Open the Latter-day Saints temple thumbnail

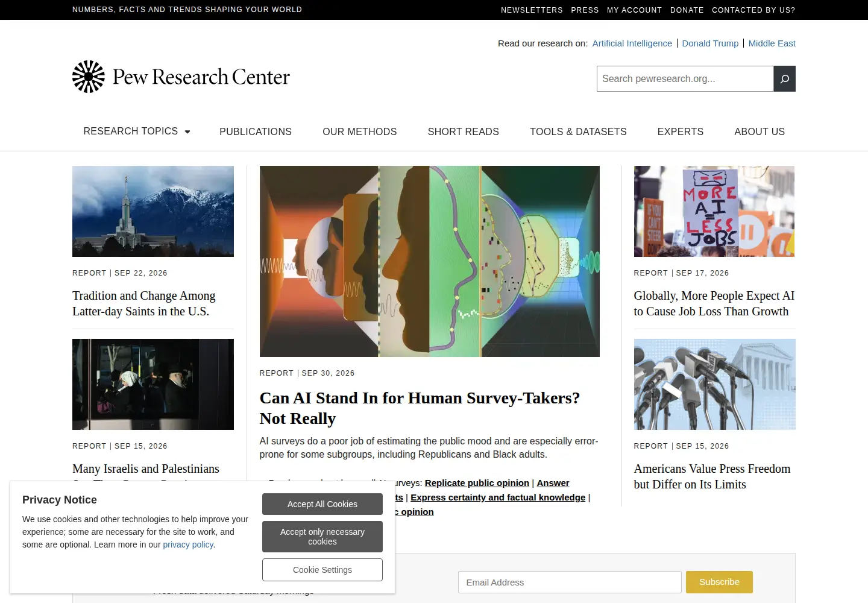153,211
